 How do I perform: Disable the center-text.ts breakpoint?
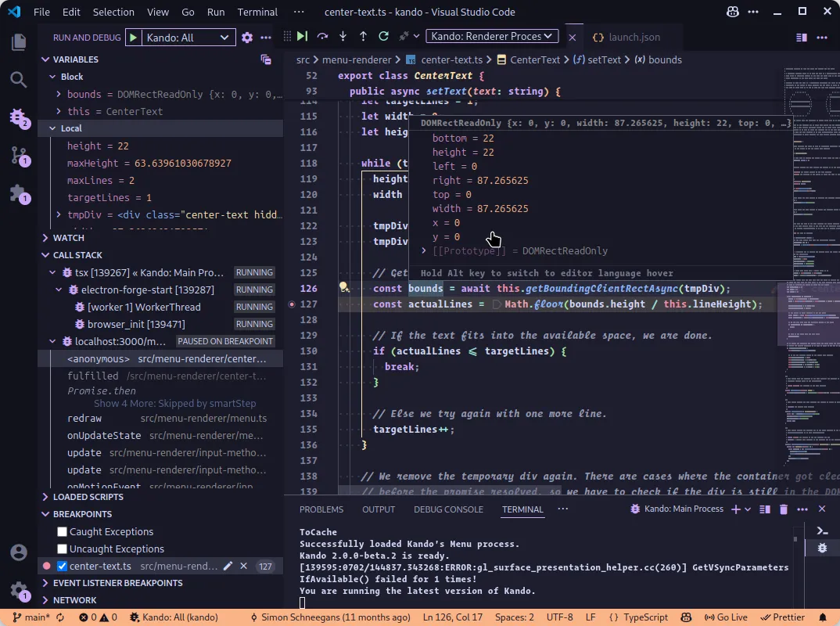coord(60,565)
